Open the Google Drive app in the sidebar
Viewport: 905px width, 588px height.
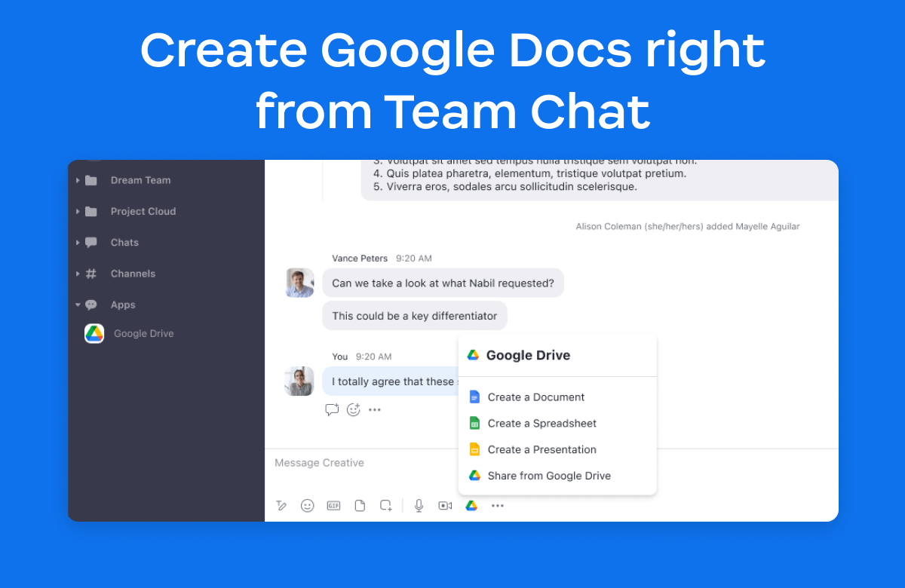point(129,334)
